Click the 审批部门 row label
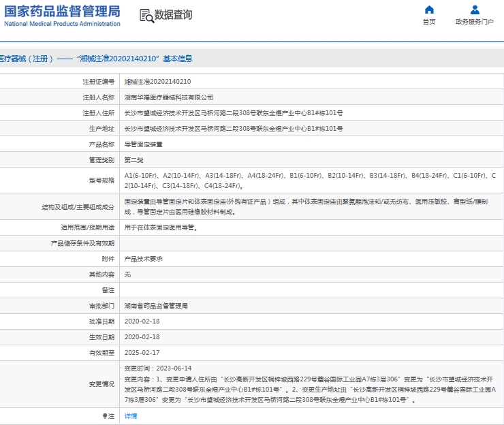 click(101, 306)
